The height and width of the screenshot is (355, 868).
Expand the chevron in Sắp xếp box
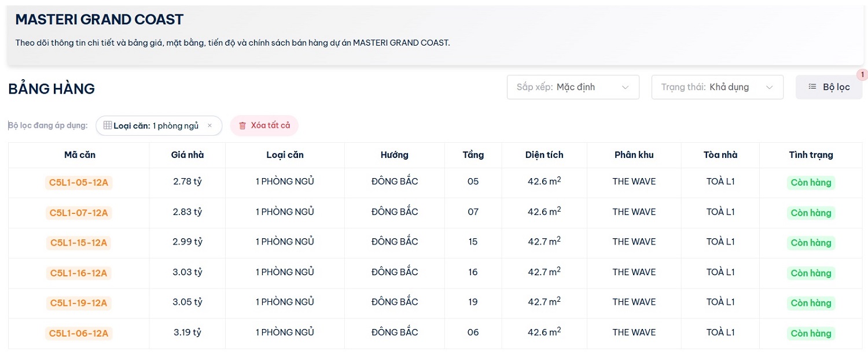[x=625, y=87]
